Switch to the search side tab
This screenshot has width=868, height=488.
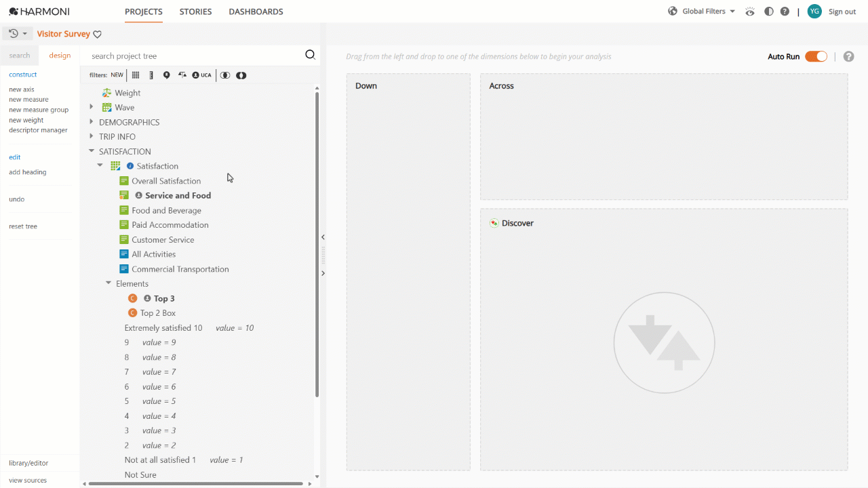point(20,56)
